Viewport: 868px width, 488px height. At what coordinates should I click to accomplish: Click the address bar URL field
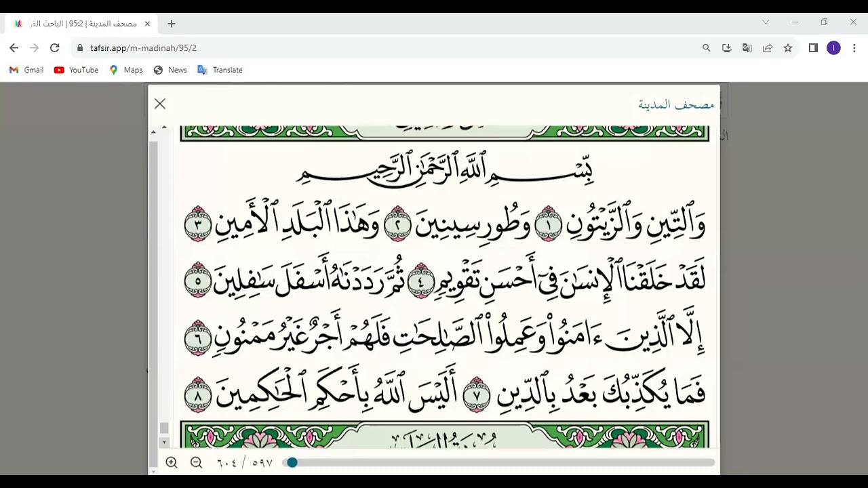click(x=387, y=48)
